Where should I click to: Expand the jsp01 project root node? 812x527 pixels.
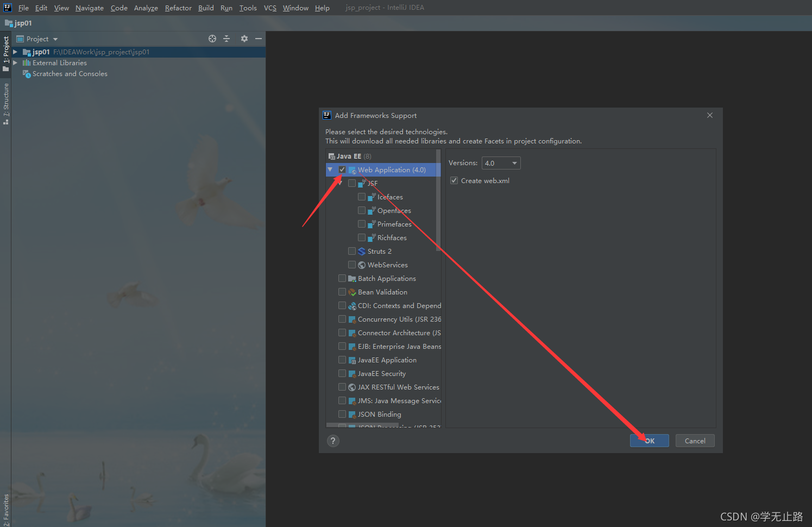point(15,52)
